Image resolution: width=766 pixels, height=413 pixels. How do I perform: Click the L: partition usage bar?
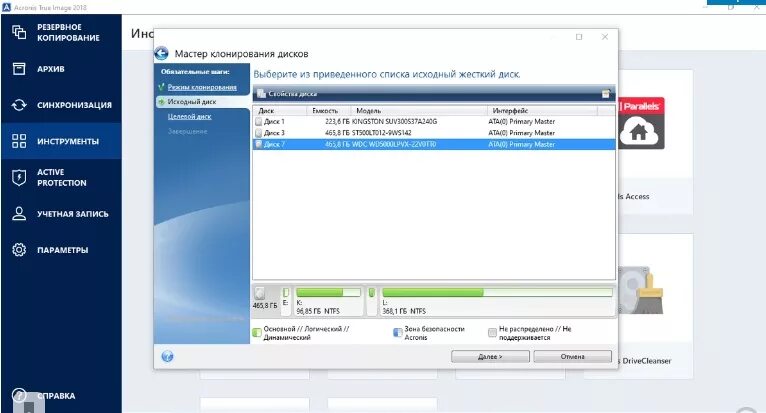pos(497,292)
